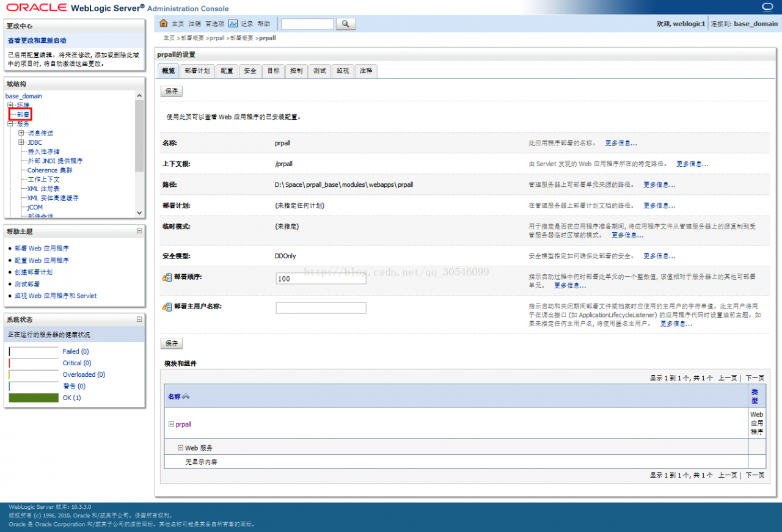Switch to the 目标 tab
782x532 pixels.
[x=273, y=71]
